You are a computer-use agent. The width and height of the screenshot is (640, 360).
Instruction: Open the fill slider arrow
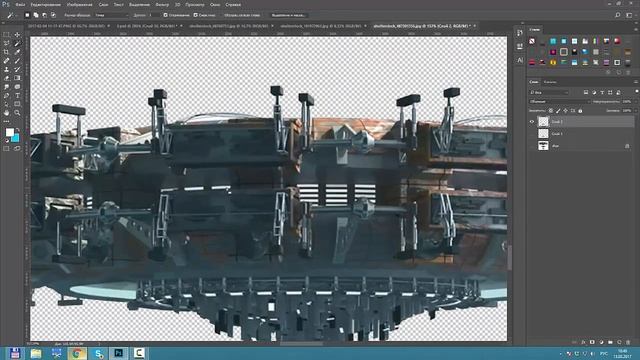tap(636, 111)
